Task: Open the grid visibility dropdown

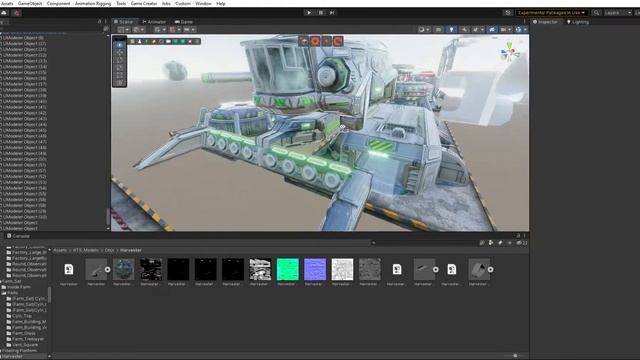Action: point(160,29)
